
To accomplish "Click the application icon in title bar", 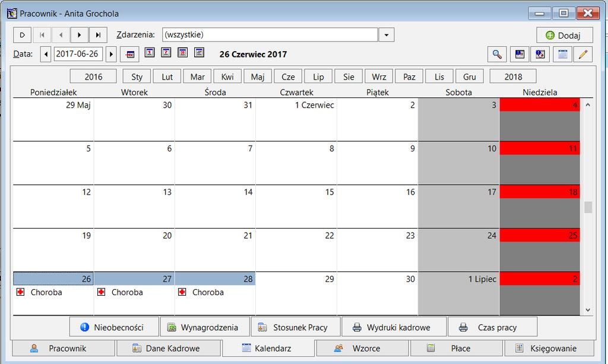I will (x=12, y=13).
